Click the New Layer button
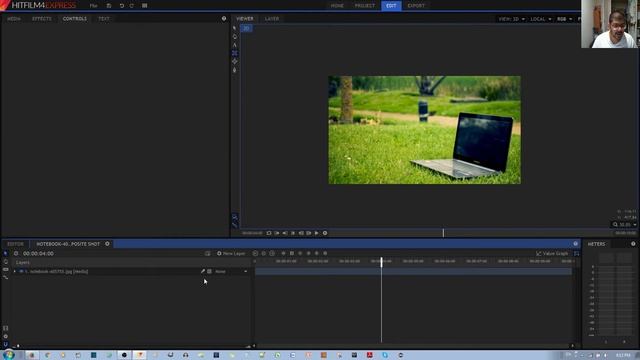 coord(231,253)
